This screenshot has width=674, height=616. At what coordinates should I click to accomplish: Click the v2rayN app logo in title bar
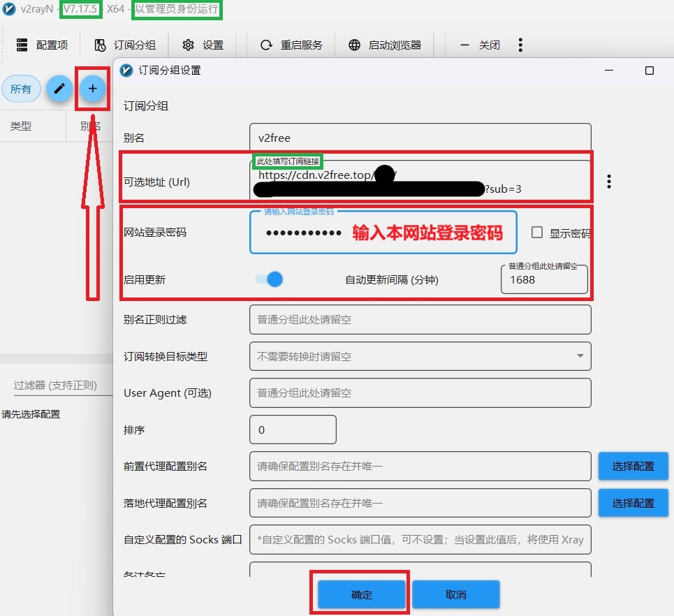(x=9, y=8)
